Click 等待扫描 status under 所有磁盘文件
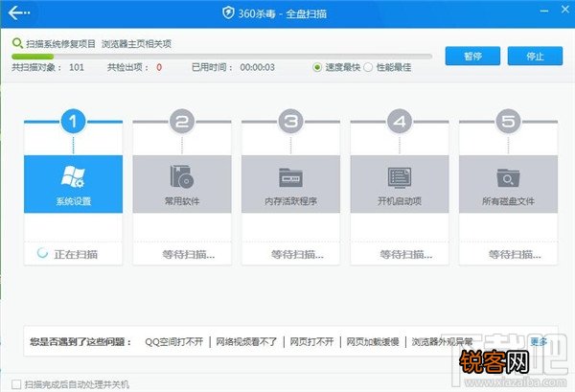575x392 pixels. pos(515,254)
